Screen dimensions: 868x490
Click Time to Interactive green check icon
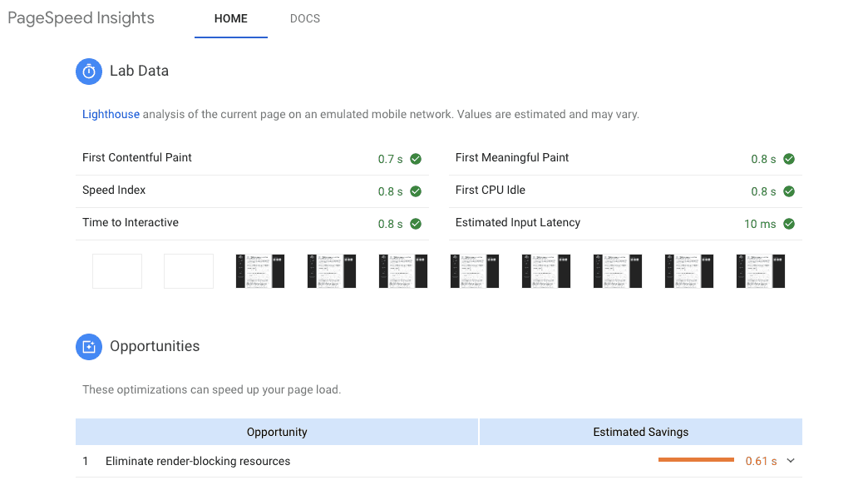click(x=416, y=224)
